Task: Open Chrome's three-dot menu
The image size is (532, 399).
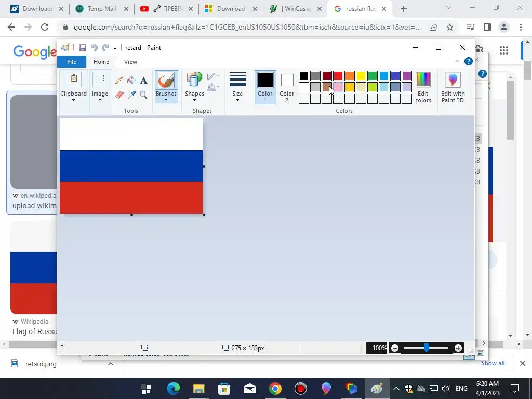Action: tap(521, 27)
